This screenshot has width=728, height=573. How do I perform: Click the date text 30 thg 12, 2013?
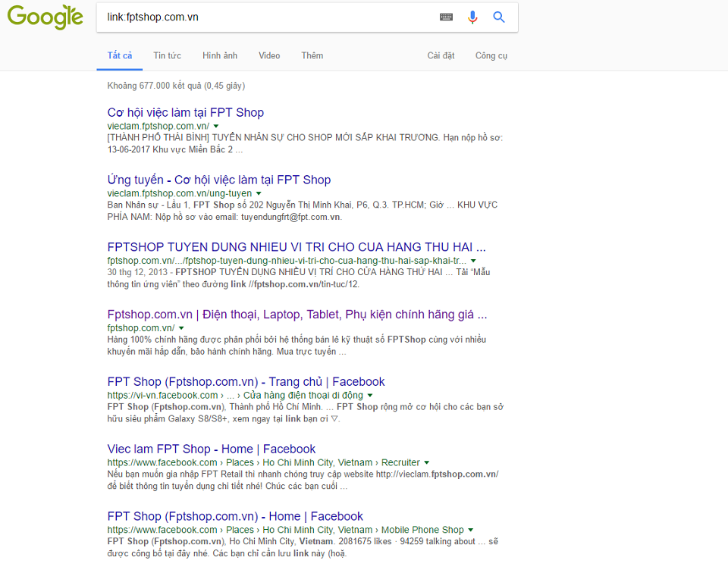tap(137, 272)
